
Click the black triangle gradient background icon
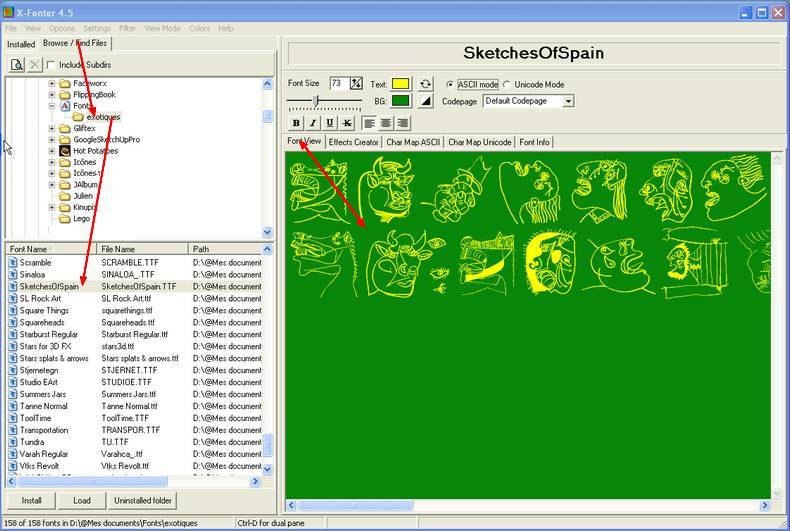426,101
